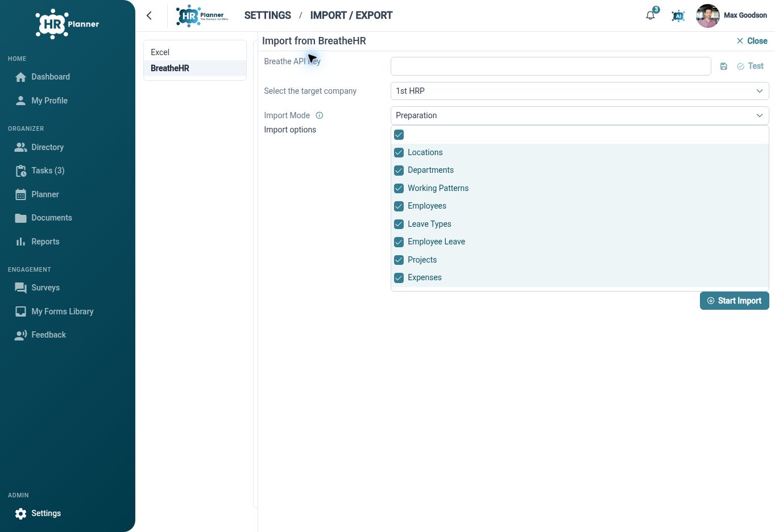Uncheck the Employees checkbox

pos(399,206)
